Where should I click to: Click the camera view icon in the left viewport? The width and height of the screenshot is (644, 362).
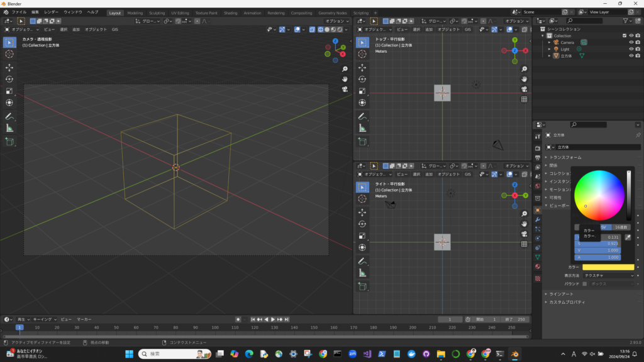pos(345,89)
